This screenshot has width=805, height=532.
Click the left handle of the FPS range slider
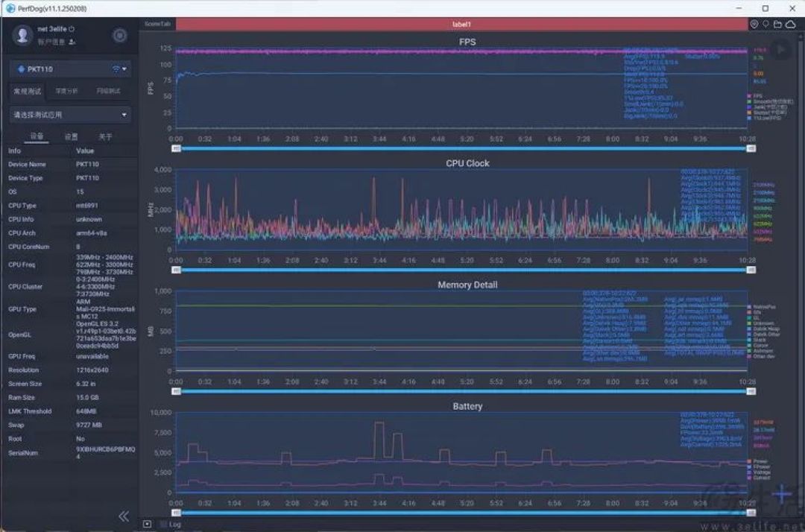[176, 148]
